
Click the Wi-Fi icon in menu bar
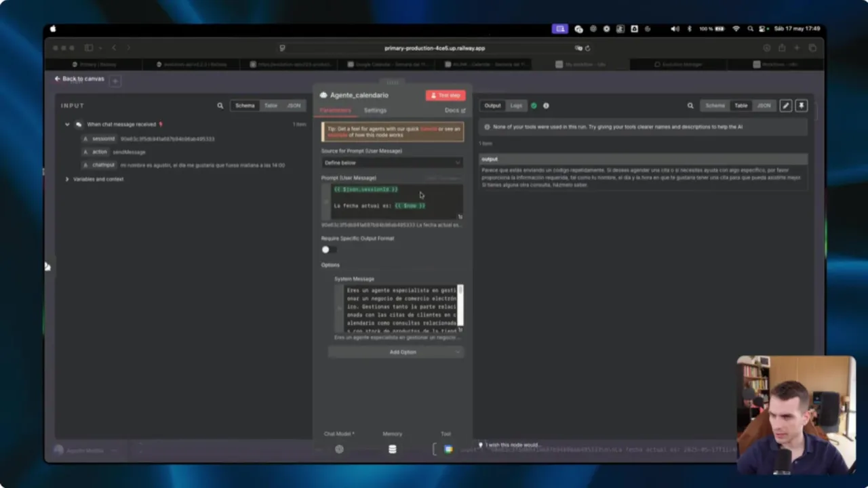tap(736, 29)
